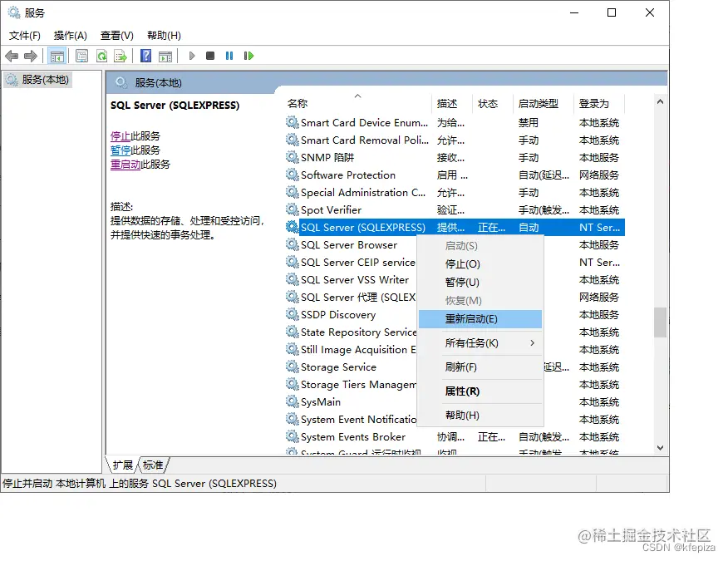Viewport: 728px width, 561px height.
Task: Sort by the 名称 column header
Action: pyautogui.click(x=358, y=104)
